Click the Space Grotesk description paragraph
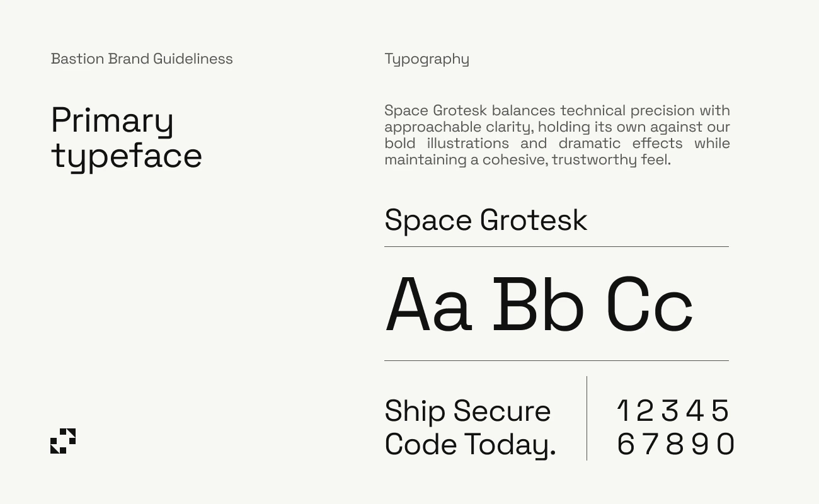The image size is (819, 504). pyautogui.click(x=557, y=135)
